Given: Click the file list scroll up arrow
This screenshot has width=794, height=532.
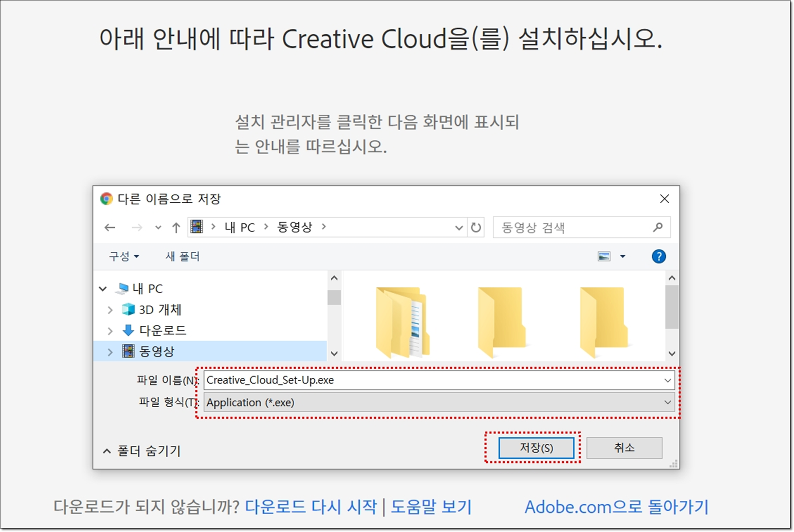Looking at the screenshot, I should point(672,278).
